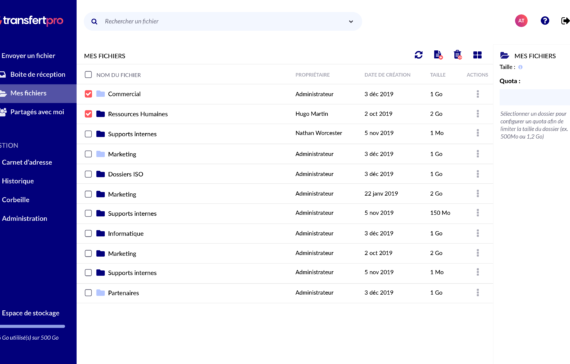Click the delete file icon in toolbar

[x=438, y=55]
